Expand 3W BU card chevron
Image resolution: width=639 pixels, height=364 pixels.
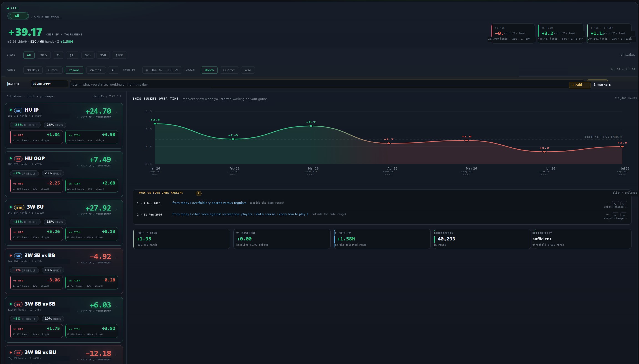coord(116,209)
